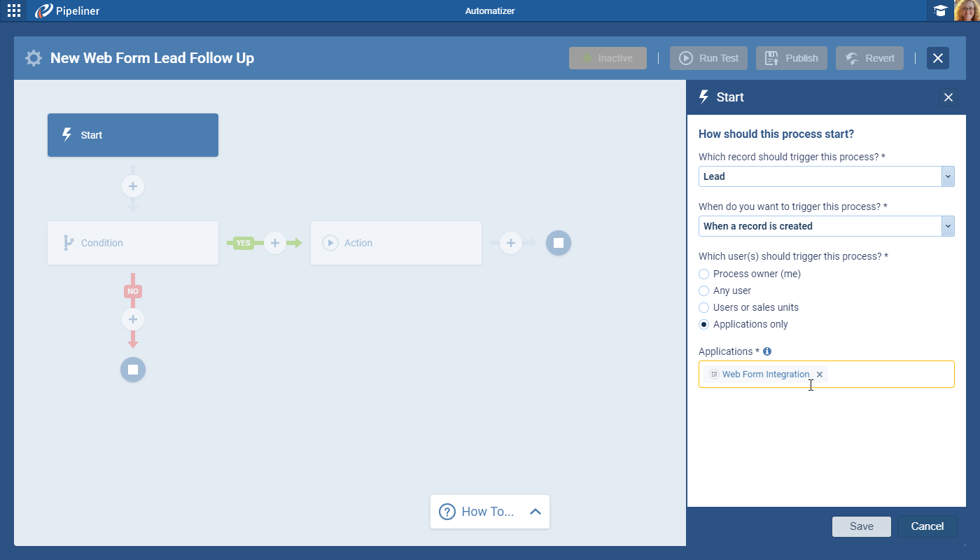Screen dimensions: 980x560
Task: Click the Pipeliner logo
Action: click(x=66, y=10)
